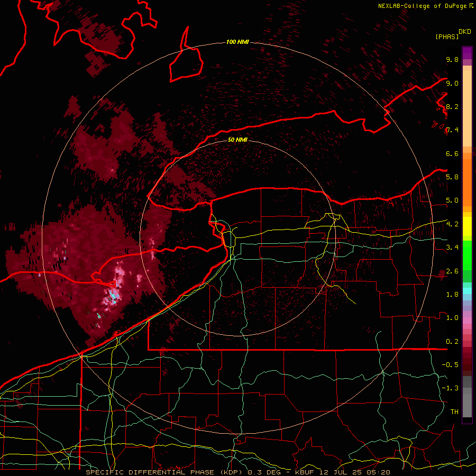Screen dimensions: 476x476
Task: Click the SPECIFIC DIFFERENTIAL PHASE (KDP) title text
Action: click(x=165, y=472)
